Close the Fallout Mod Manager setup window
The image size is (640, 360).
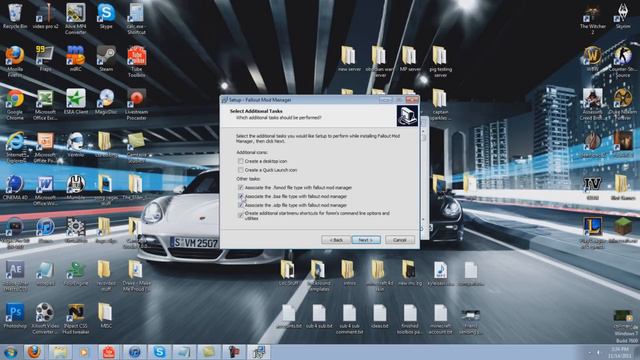pyautogui.click(x=412, y=100)
